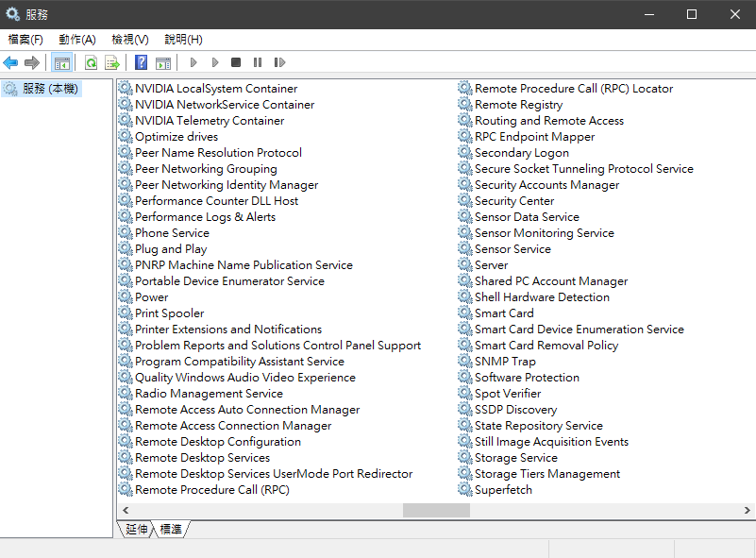Select Software Protection service

pyautogui.click(x=527, y=377)
